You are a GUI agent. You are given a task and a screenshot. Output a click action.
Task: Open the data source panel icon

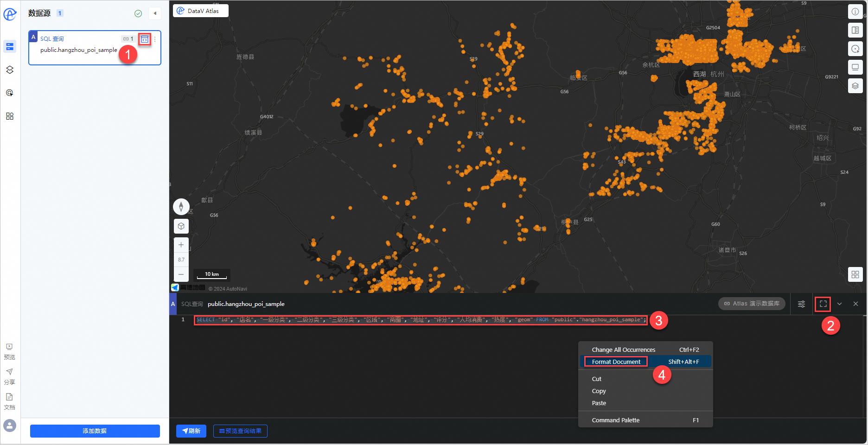tap(10, 46)
